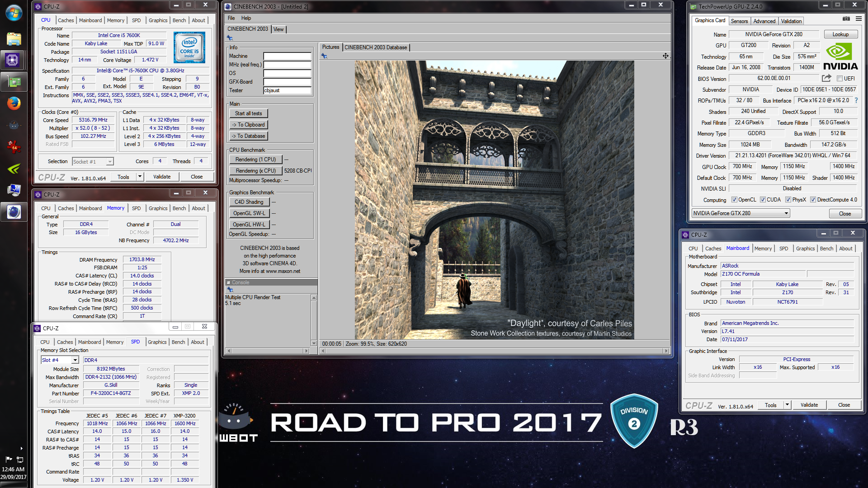Click the To Database button
This screenshot has height=488, width=868.
pyautogui.click(x=248, y=136)
